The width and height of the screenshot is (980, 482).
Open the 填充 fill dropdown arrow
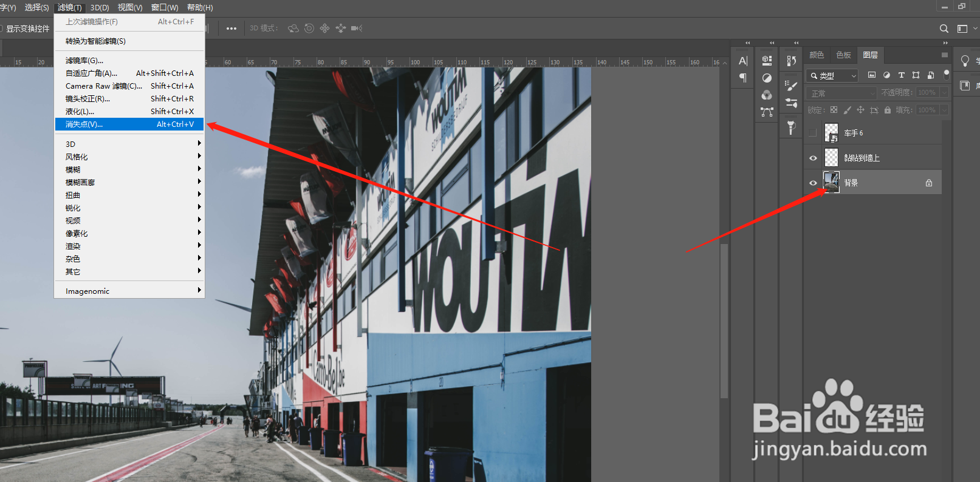944,110
